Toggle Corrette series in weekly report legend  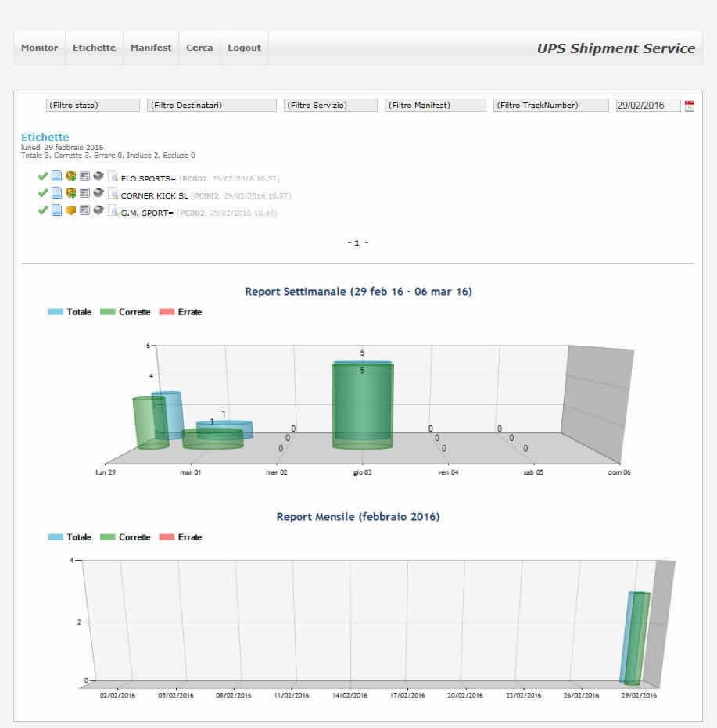125,312
